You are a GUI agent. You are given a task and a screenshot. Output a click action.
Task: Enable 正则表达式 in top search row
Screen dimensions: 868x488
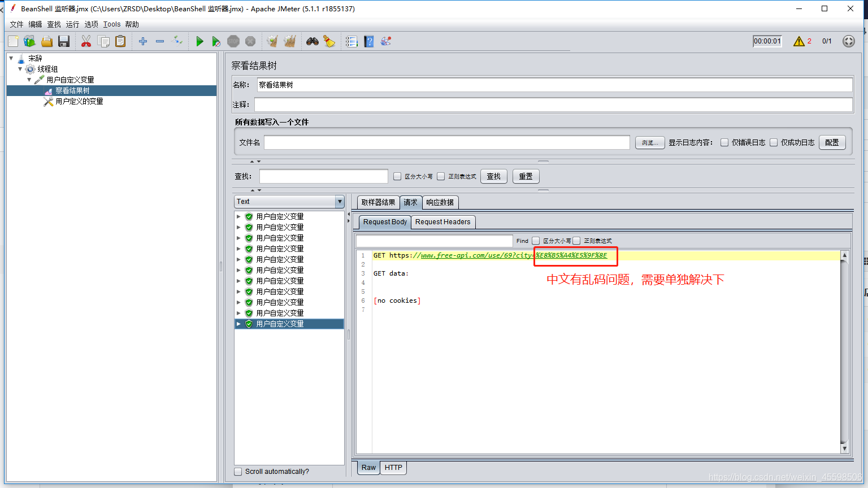(x=441, y=176)
